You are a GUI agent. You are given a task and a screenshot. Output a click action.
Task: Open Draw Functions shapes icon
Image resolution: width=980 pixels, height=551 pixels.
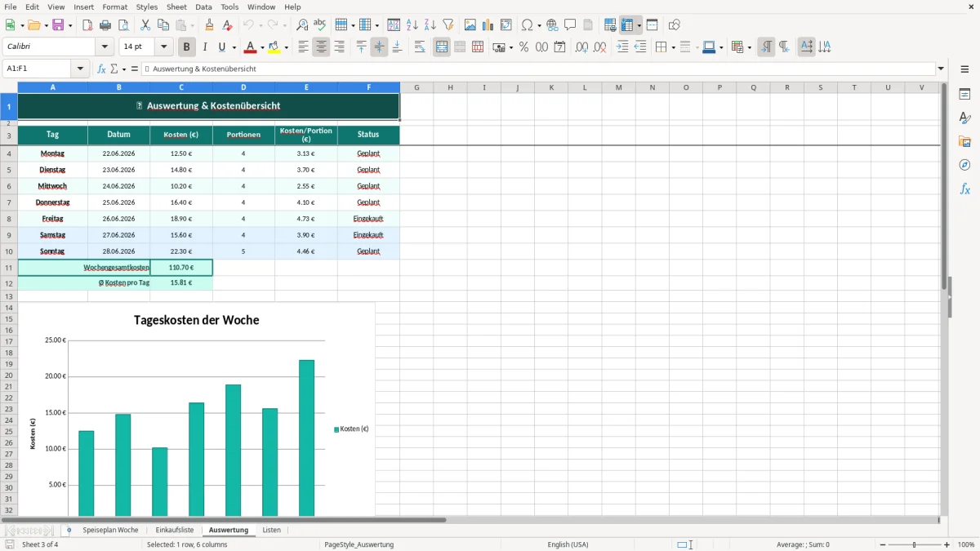(x=675, y=25)
